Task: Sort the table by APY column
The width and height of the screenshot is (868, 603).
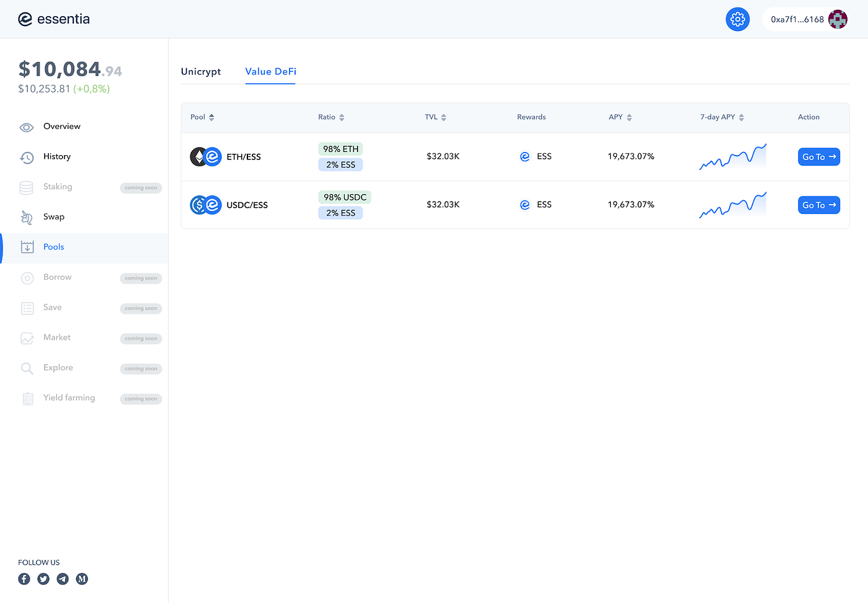Action: click(x=620, y=117)
